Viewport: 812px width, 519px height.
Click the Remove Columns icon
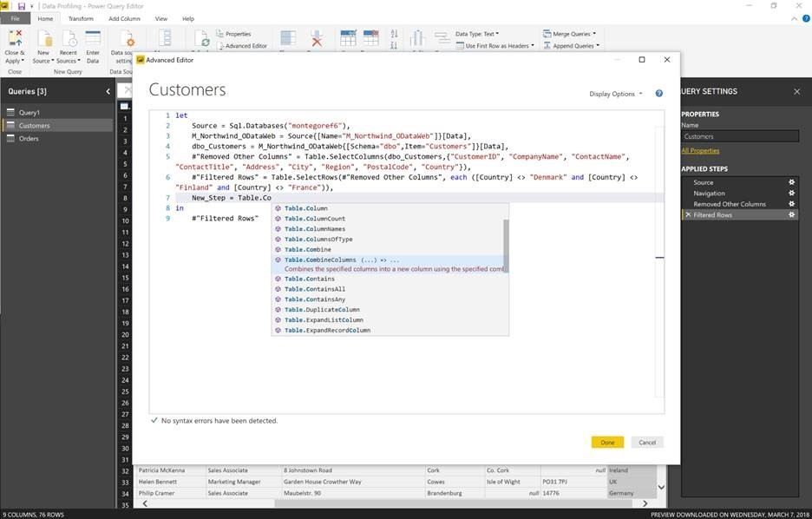pyautogui.click(x=317, y=38)
